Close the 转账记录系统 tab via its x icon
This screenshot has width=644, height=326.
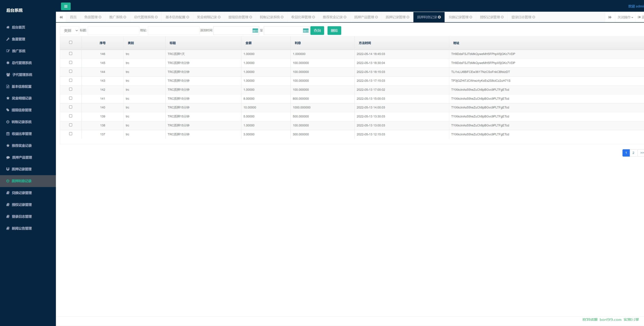(282, 17)
